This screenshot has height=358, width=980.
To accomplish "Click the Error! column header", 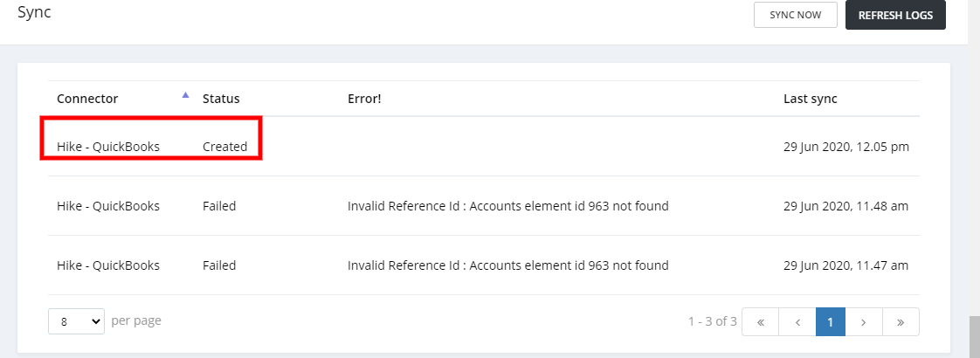I will [364, 99].
